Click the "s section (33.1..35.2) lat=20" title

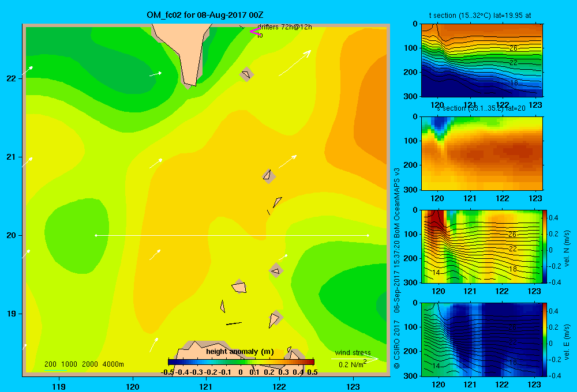(x=481, y=108)
